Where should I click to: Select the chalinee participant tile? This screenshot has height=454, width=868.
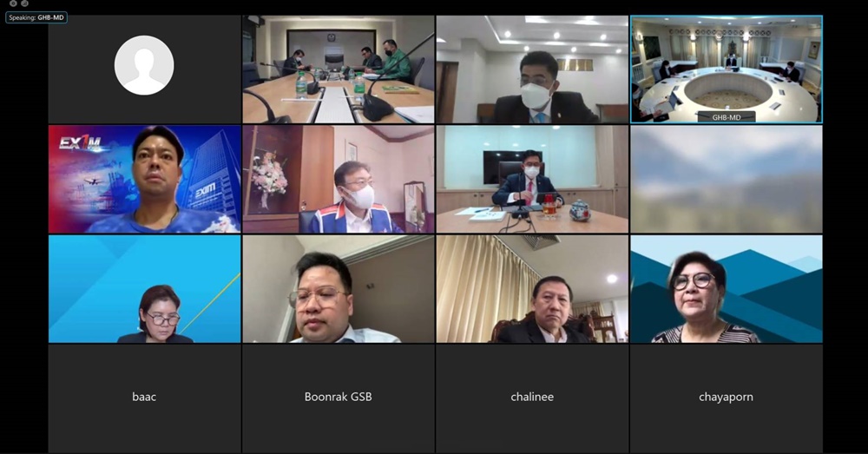tap(532, 398)
